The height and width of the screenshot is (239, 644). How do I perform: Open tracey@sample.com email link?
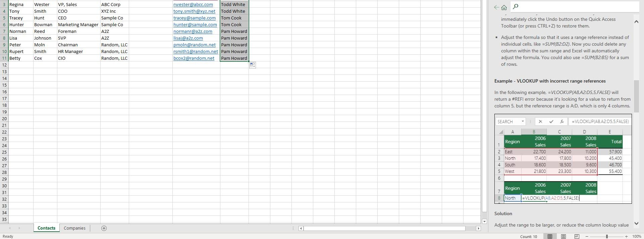195,18
